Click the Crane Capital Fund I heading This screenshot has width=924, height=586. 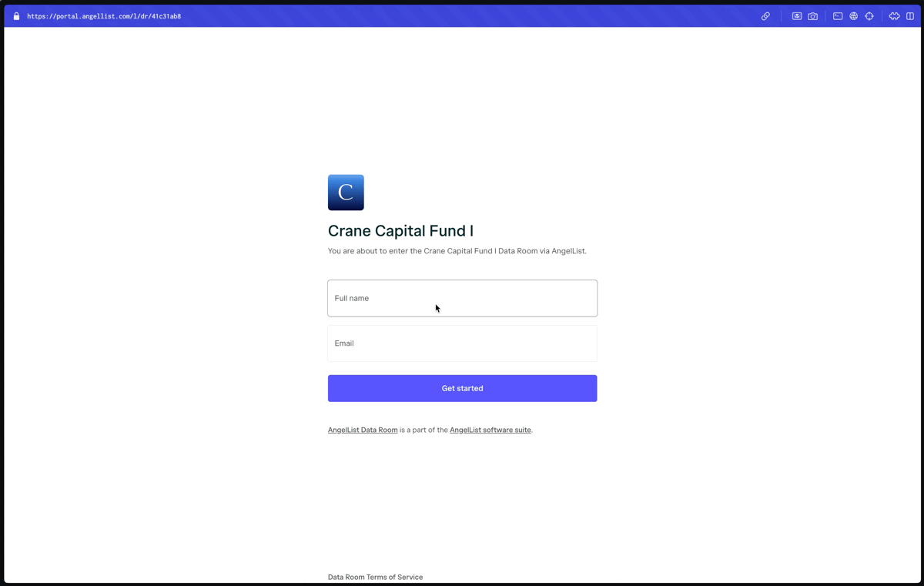coord(400,230)
